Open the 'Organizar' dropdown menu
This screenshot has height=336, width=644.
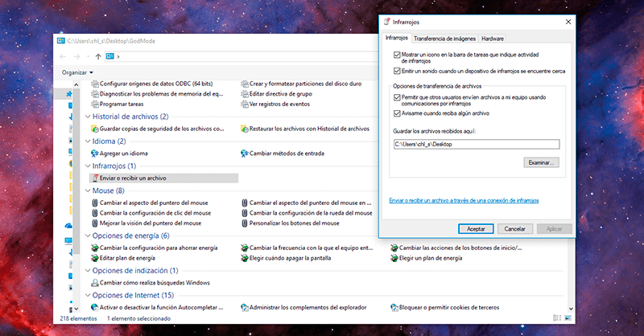click(x=77, y=72)
